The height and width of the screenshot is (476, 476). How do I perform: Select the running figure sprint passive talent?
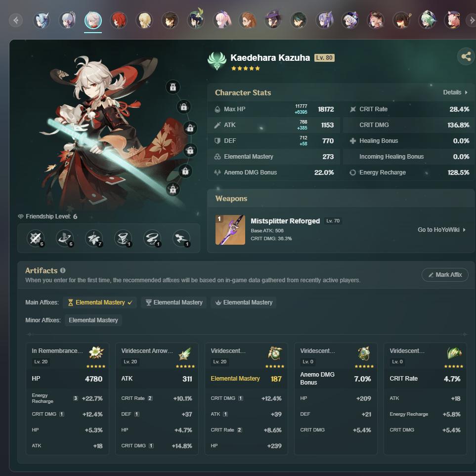pos(181,238)
